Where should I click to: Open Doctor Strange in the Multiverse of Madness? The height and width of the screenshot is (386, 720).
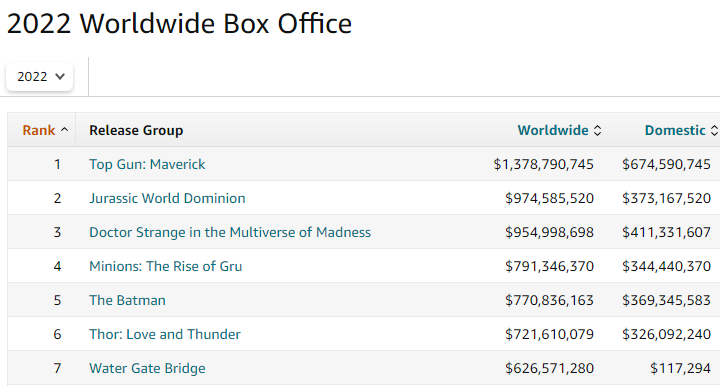pyautogui.click(x=230, y=232)
